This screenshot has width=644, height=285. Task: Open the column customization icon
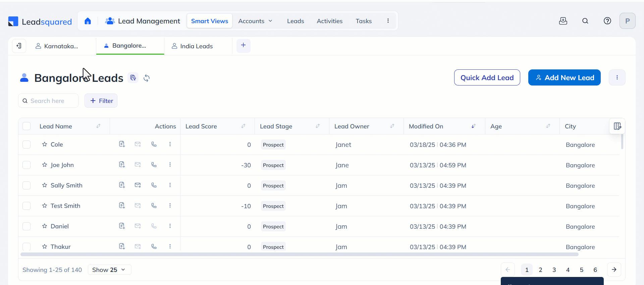(x=617, y=126)
